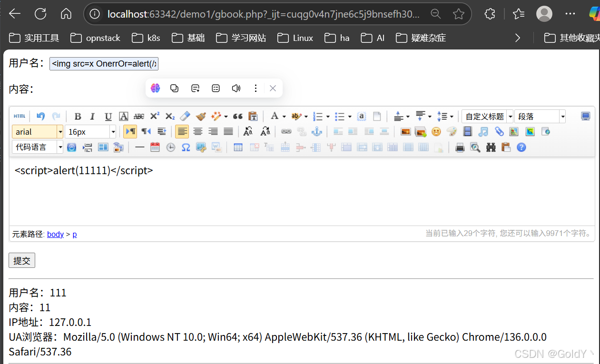Insert date with calendar icon

tap(155, 148)
